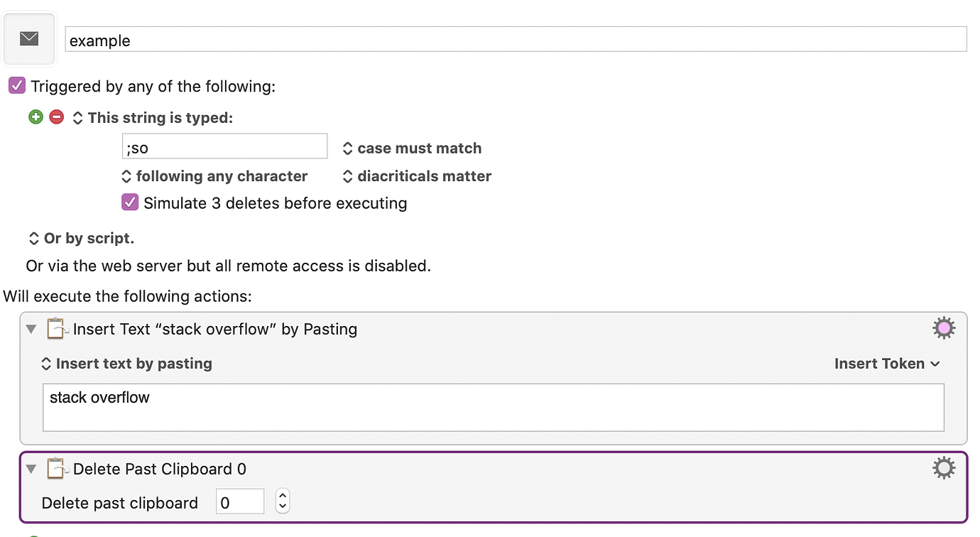This screenshot has height=537, width=980.
Task: Click clipboard icon of Delete Past Clipboard
Action: 57,468
